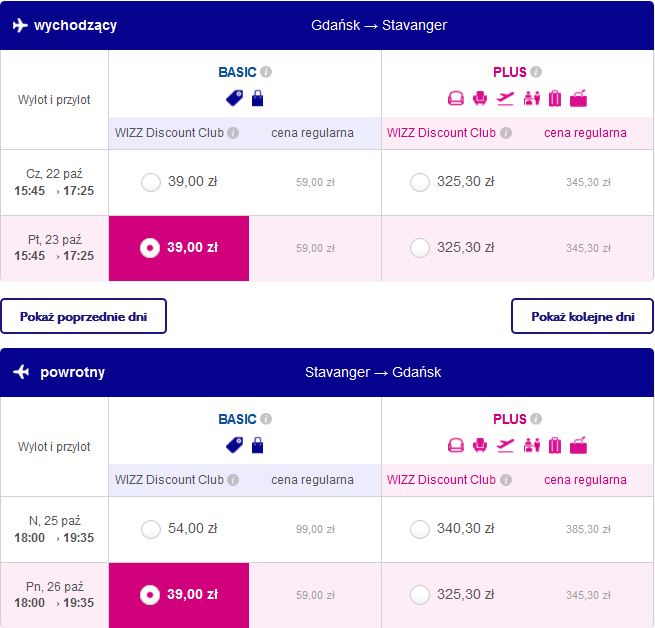Viewport: 655px width, 628px height.
Task: Select 54,00 zł BASIC fare for Sunday 25 paź
Action: click(x=151, y=529)
